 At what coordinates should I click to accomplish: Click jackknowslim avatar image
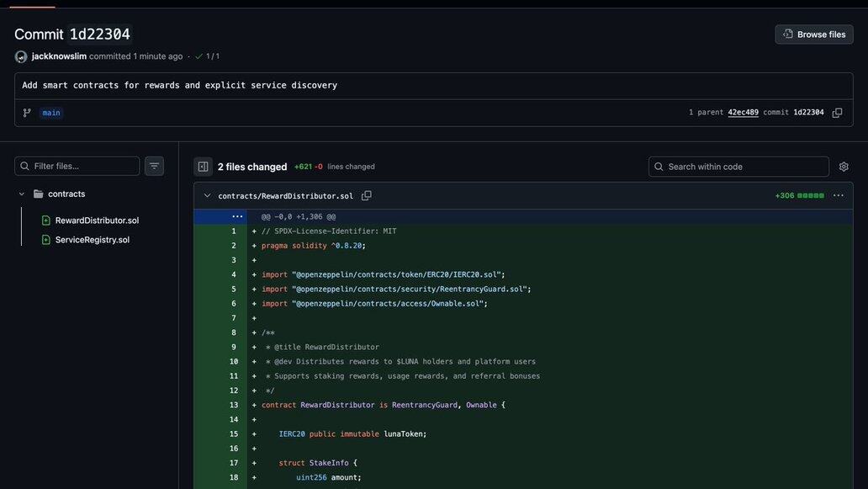click(21, 56)
